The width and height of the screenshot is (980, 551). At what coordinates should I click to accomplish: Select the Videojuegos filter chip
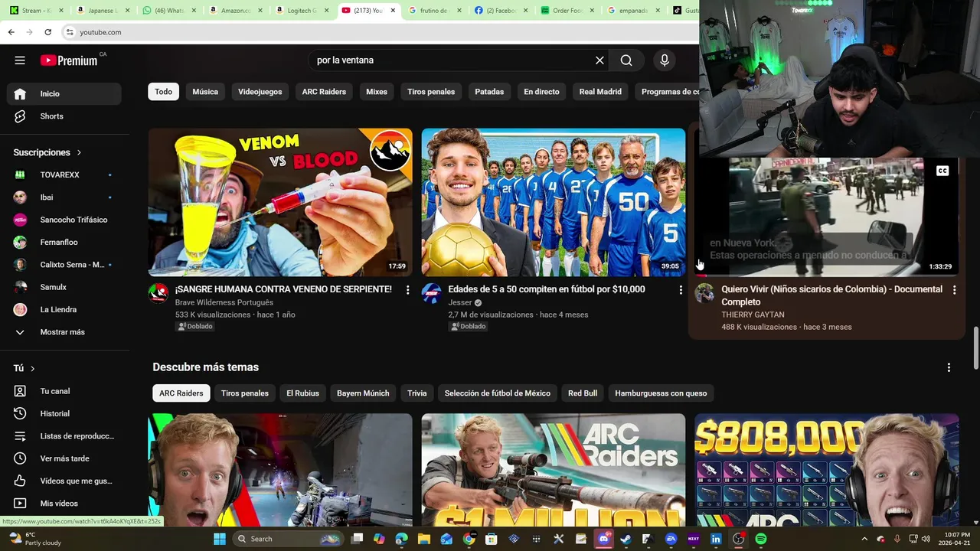tap(260, 92)
